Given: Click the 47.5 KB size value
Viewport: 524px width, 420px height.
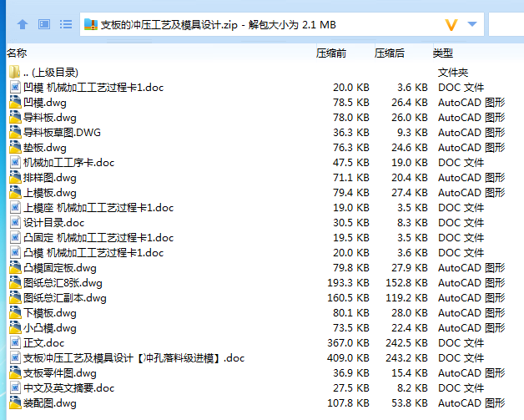Looking at the screenshot, I should pos(351,163).
